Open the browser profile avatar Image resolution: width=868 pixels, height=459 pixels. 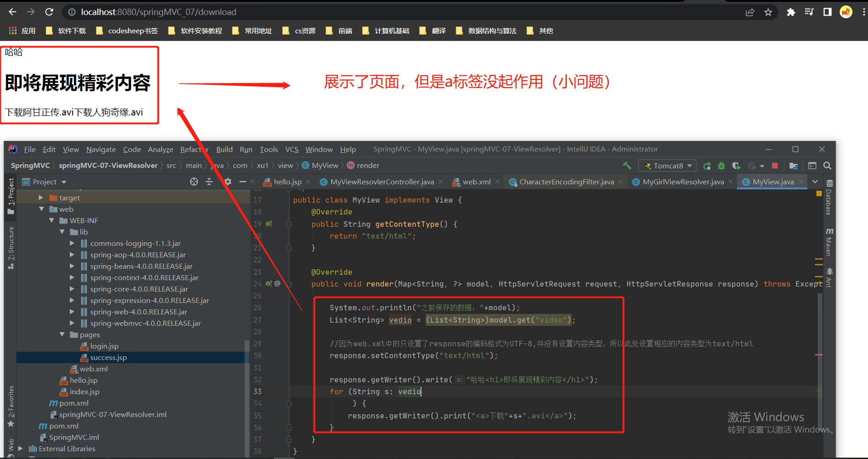point(846,12)
